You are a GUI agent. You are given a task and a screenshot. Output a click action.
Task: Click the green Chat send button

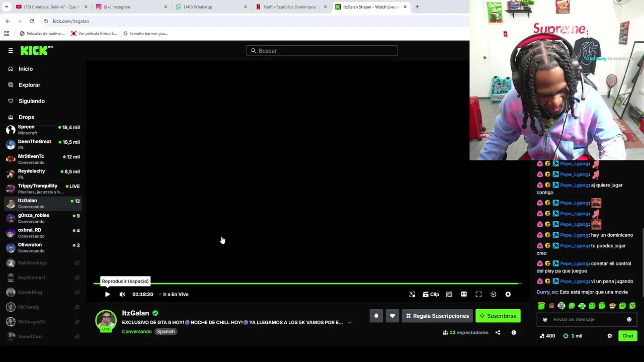627,336
